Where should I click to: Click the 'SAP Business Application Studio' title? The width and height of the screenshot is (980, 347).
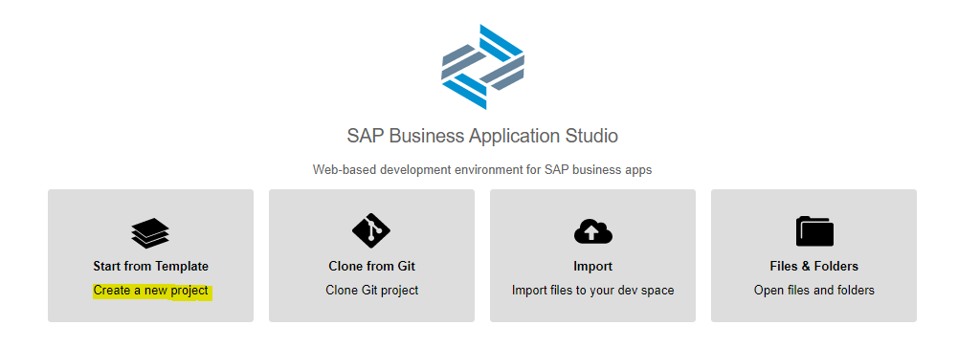coord(482,136)
